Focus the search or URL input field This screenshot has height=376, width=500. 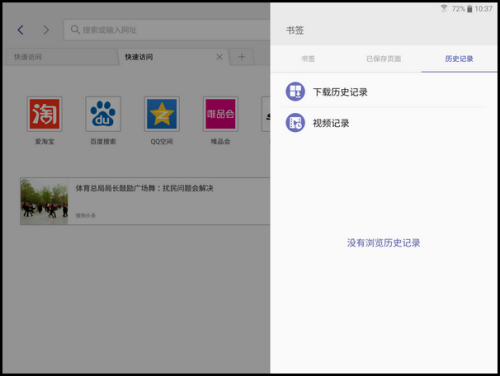[167, 30]
